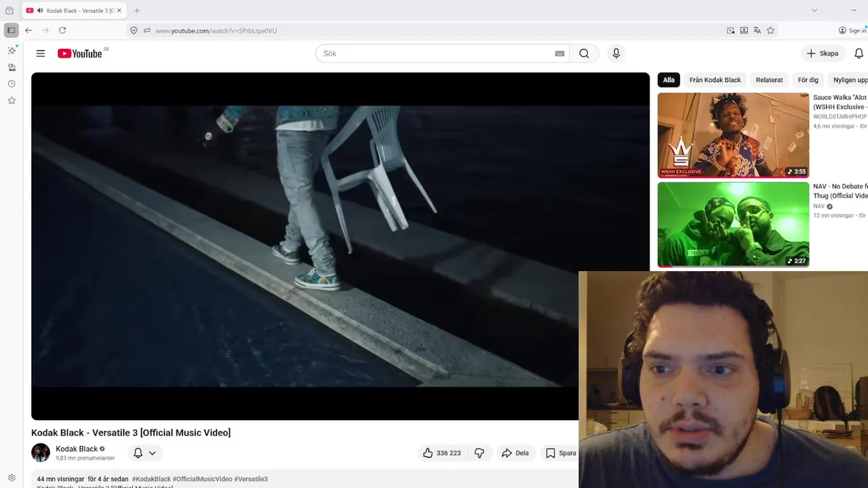Click the #Versatile3 hashtag
Image resolution: width=868 pixels, height=488 pixels.
pyautogui.click(x=251, y=479)
